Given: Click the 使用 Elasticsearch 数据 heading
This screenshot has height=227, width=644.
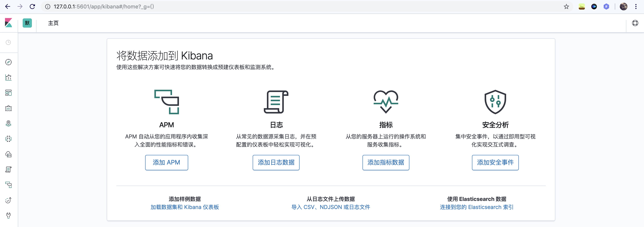Looking at the screenshot, I should click(477, 199).
